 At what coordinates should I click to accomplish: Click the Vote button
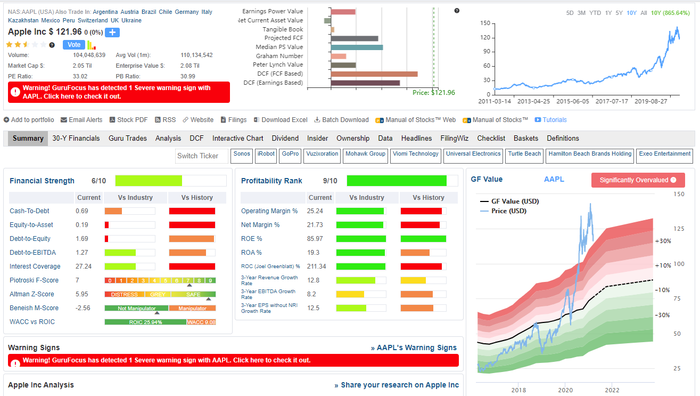click(74, 45)
